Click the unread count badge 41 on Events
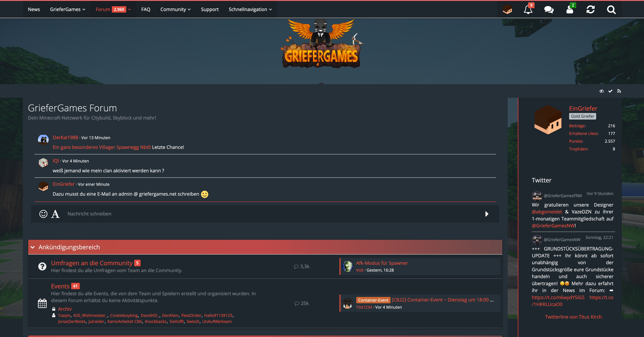Image resolution: width=644 pixels, height=337 pixels. coord(75,286)
